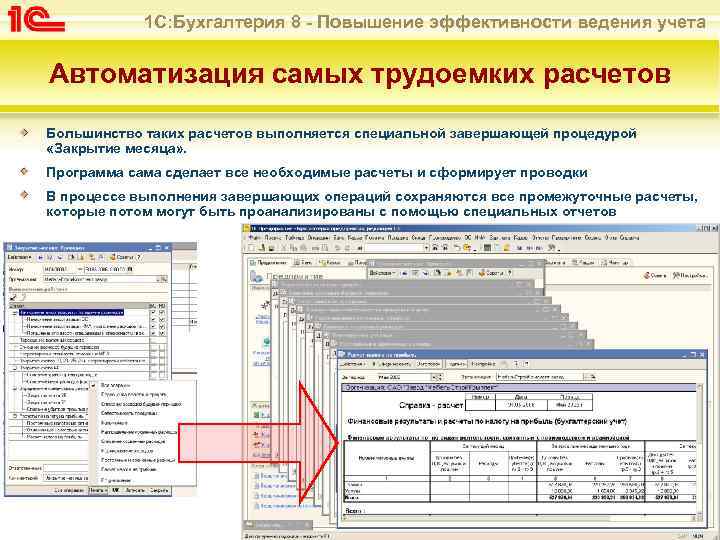Collapse the highlighted amortization group in the tree
The width and height of the screenshot is (720, 540).
click(x=15, y=313)
